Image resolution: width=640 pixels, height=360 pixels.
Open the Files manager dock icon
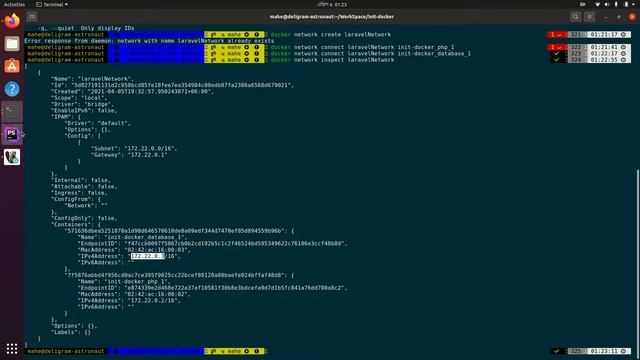coord(12,43)
